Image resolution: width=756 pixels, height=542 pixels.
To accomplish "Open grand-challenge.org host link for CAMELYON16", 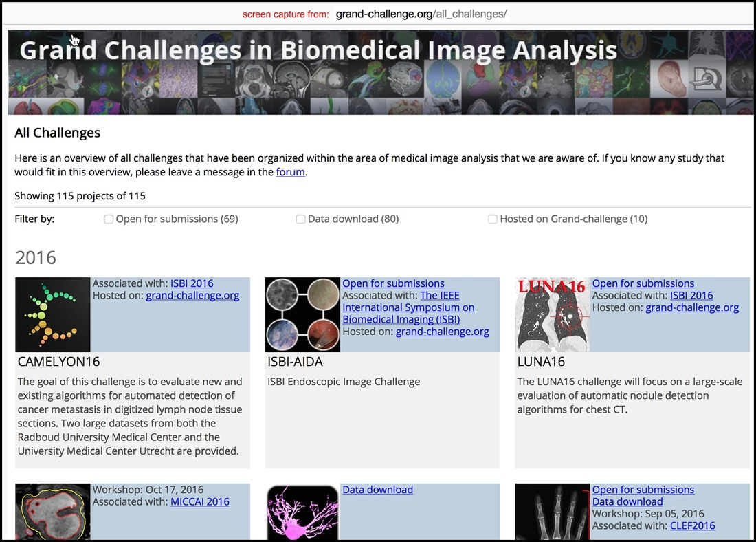I will (192, 295).
